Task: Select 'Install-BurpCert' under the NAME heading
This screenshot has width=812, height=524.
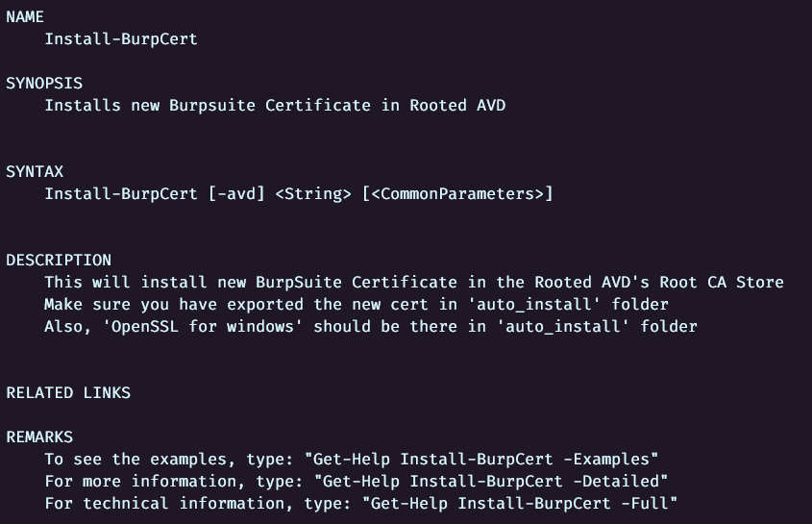Action: pos(121,39)
